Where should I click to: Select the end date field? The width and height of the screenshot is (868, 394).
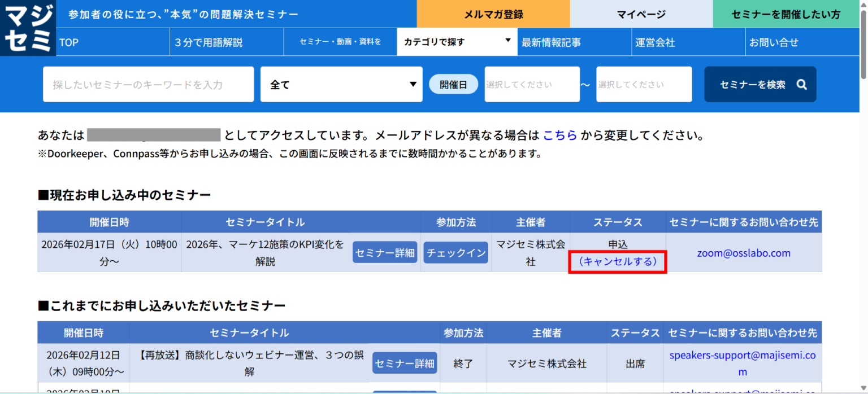click(644, 85)
